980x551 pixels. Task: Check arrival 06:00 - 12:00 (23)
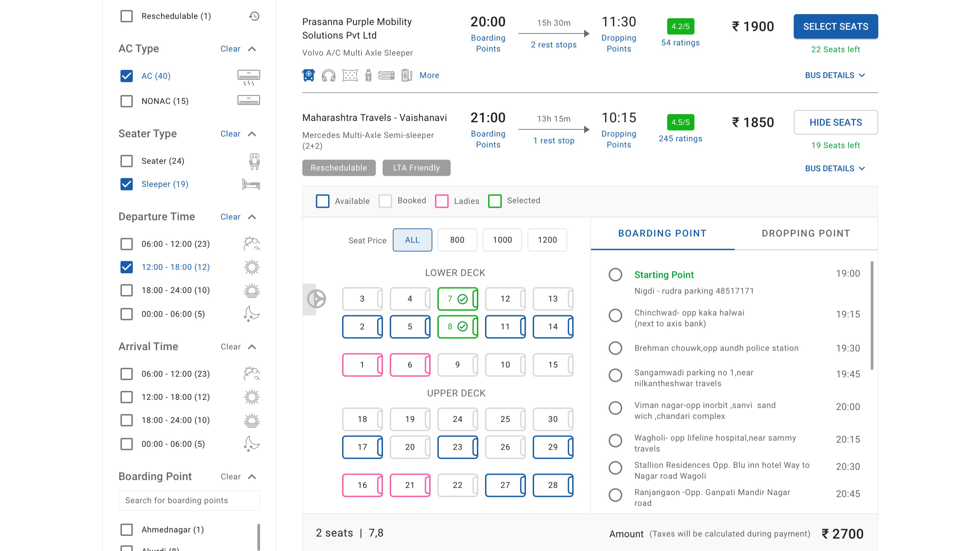click(x=126, y=374)
